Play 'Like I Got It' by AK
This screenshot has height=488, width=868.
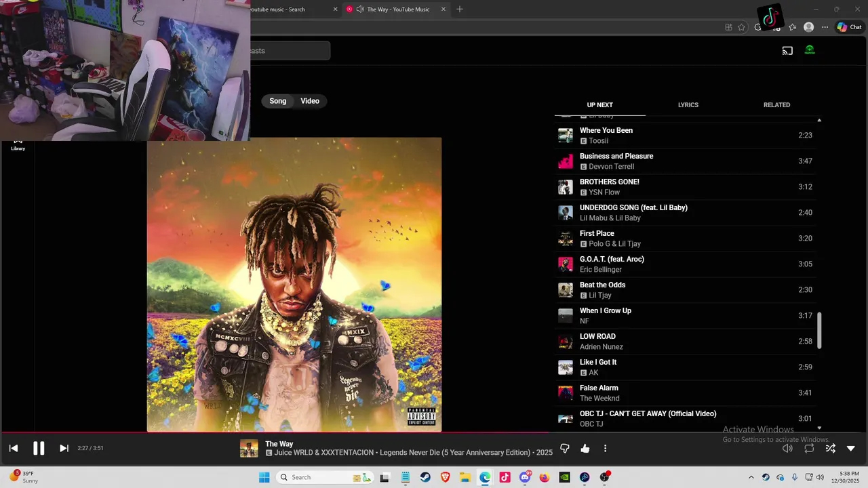click(685, 367)
